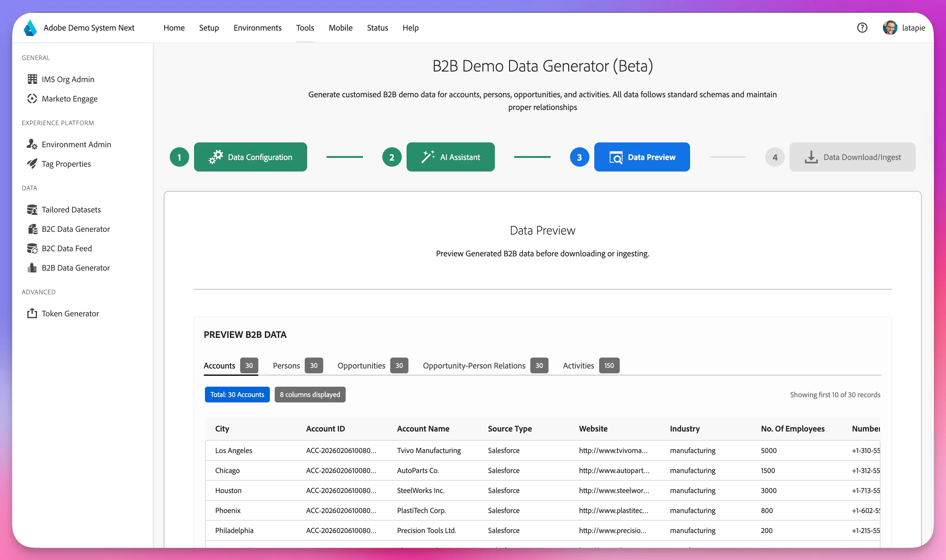The width and height of the screenshot is (946, 560).
Task: Open the Status menu
Action: click(377, 28)
